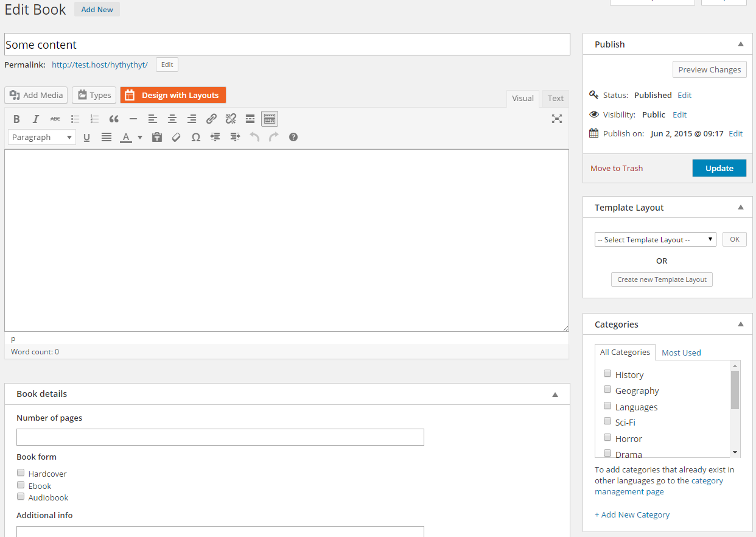
Task: Collapse the Book details panel
Action: coord(555,395)
